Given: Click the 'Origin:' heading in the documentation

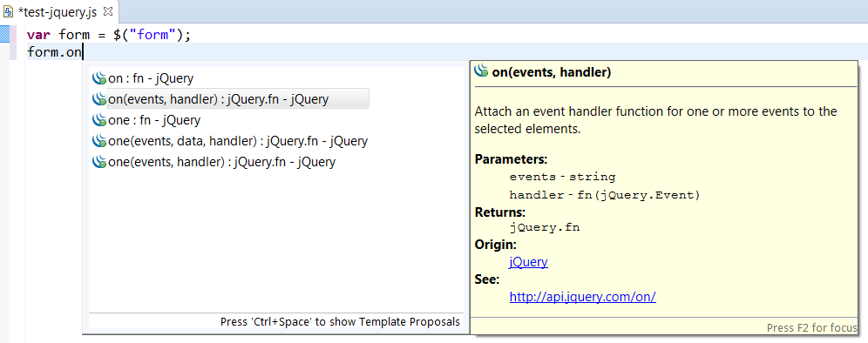Looking at the screenshot, I should point(496,245).
